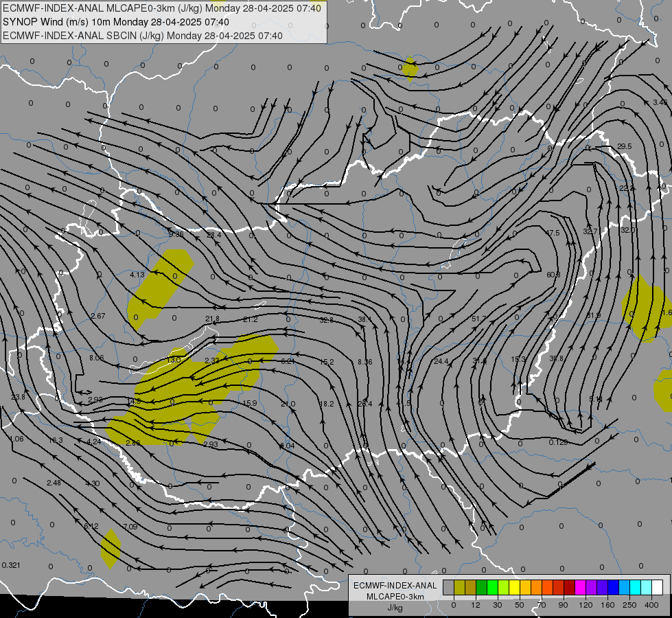This screenshot has width=672, height=618.
Task: Click the 2.67 grid value
Action: click(98, 316)
